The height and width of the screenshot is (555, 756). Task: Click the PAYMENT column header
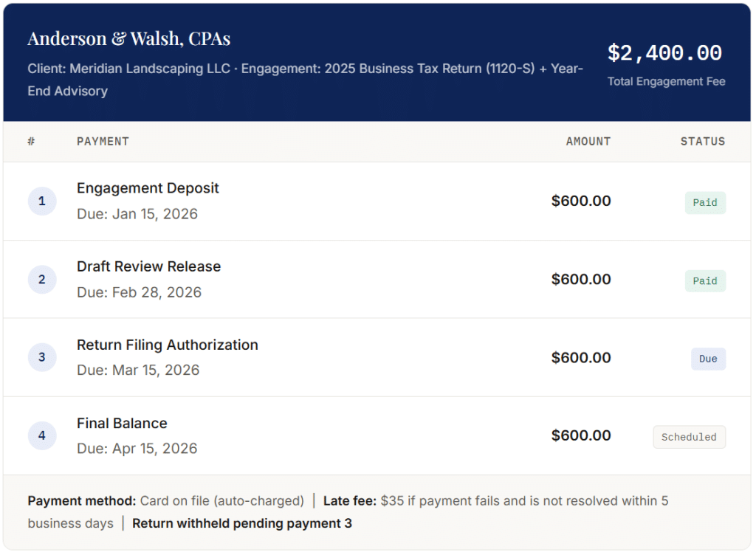[x=103, y=142]
